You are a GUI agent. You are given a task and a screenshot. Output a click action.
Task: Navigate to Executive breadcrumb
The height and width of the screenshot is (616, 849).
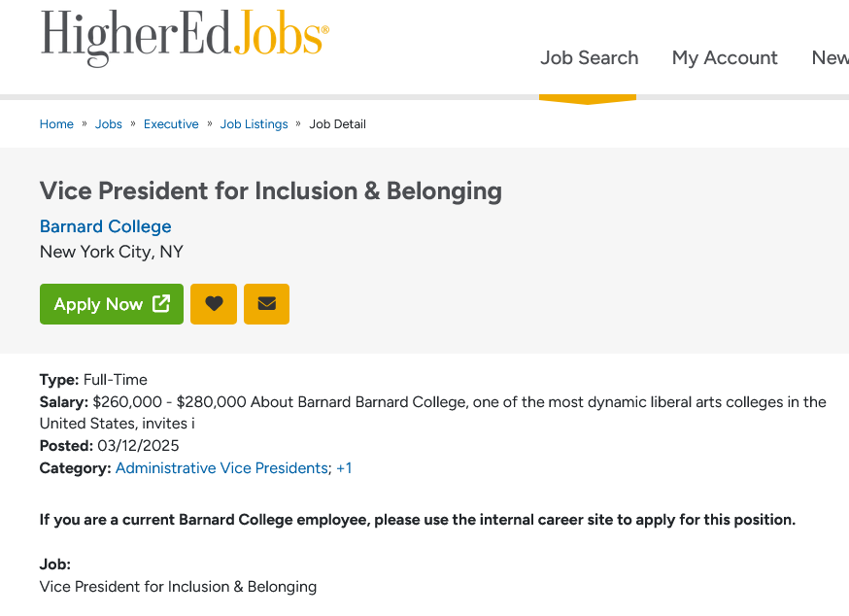pos(171,124)
